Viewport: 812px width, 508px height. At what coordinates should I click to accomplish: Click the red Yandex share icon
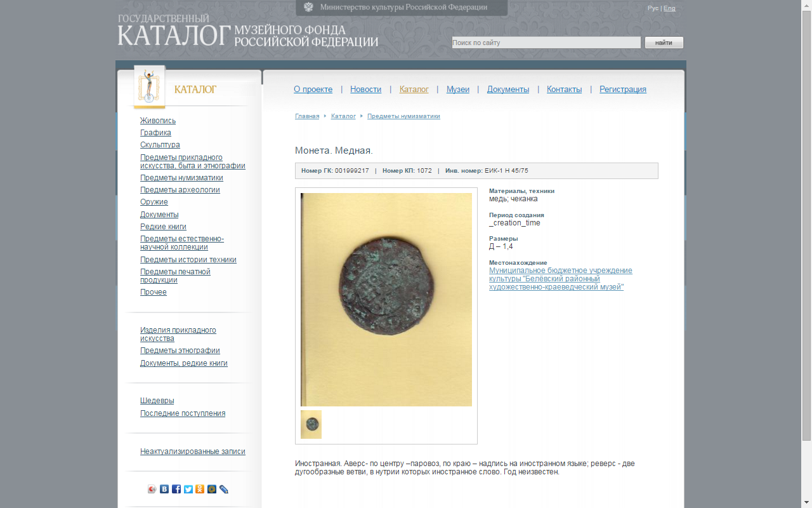pos(152,489)
